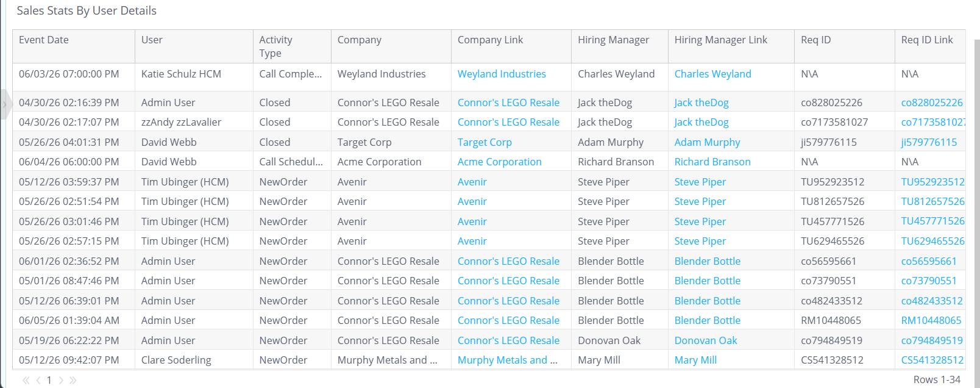The image size is (980, 388).
Task: Open req link ji579776115
Action: point(929,142)
